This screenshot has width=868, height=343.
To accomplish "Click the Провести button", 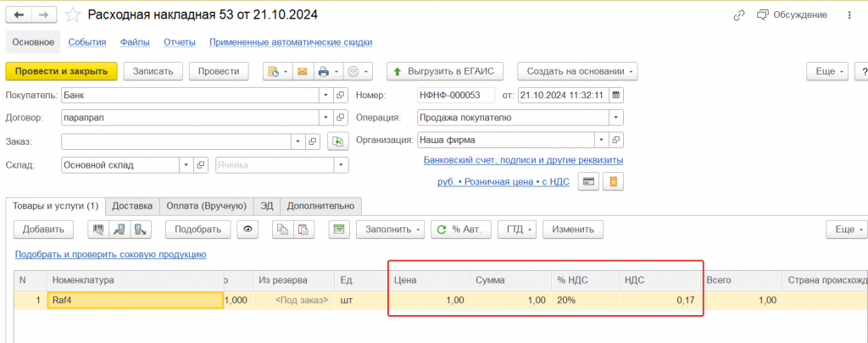I will 219,71.
